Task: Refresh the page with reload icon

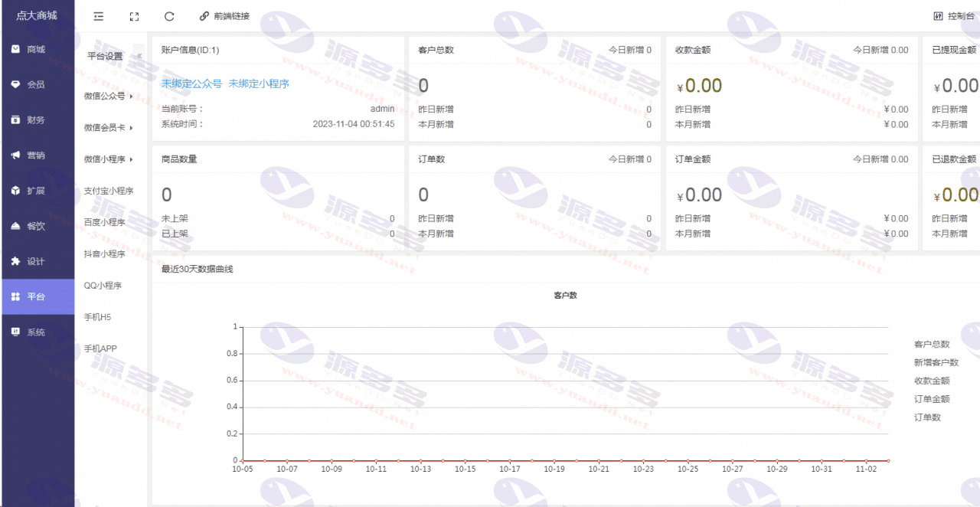Action: click(x=169, y=16)
